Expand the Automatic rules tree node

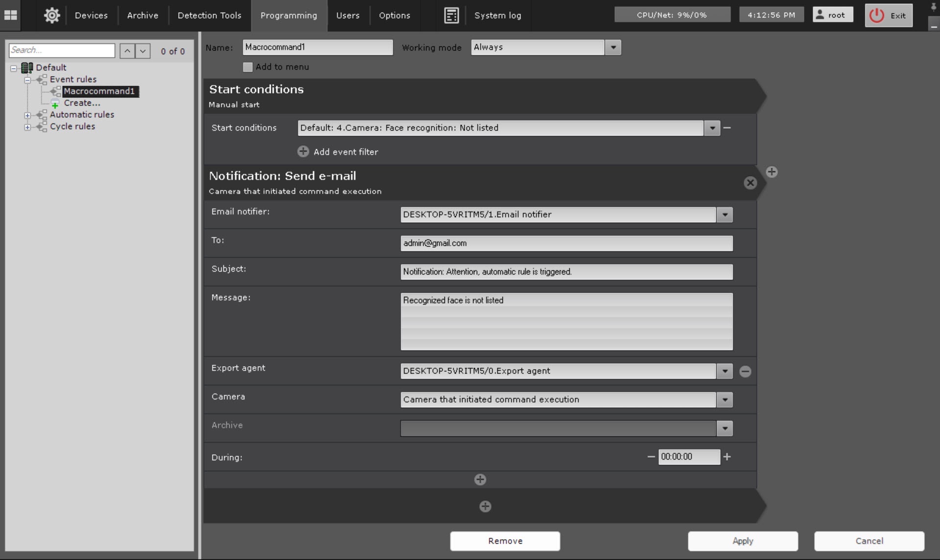pyautogui.click(x=27, y=116)
